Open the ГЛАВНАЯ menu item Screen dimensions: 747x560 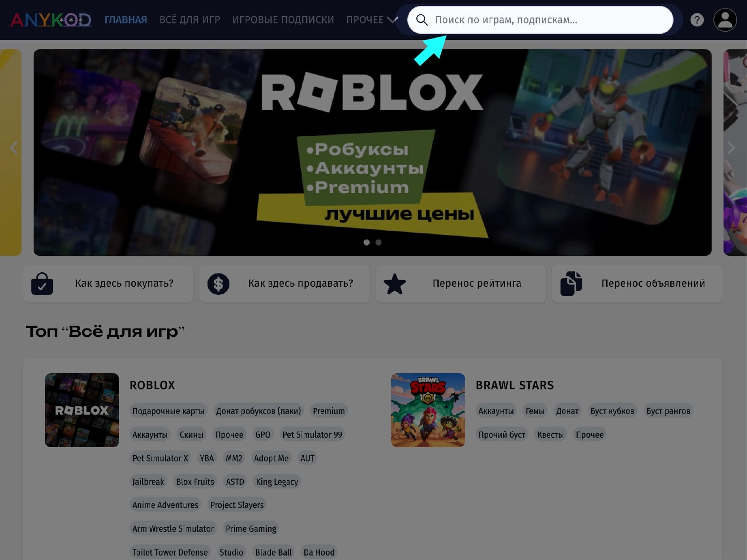(x=125, y=20)
